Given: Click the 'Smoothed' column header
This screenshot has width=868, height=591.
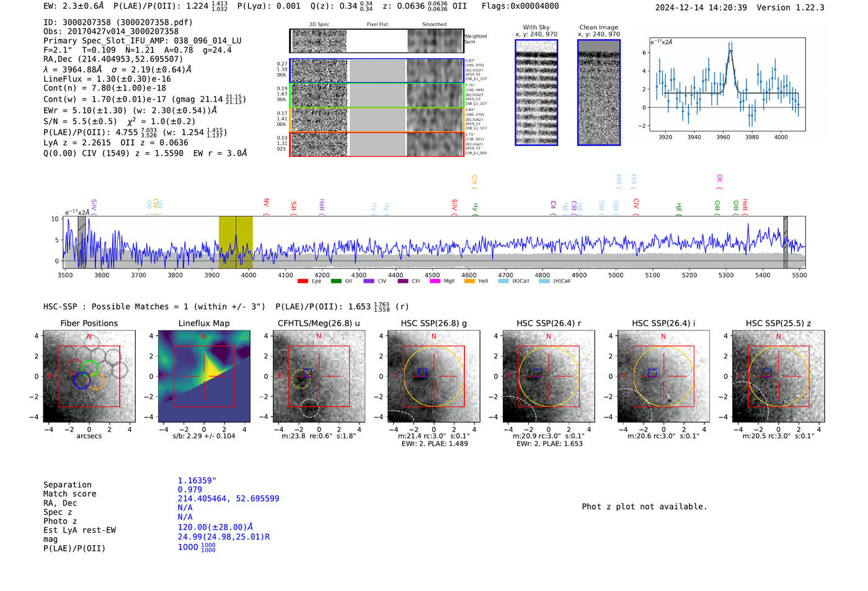Looking at the screenshot, I should pyautogui.click(x=434, y=25).
